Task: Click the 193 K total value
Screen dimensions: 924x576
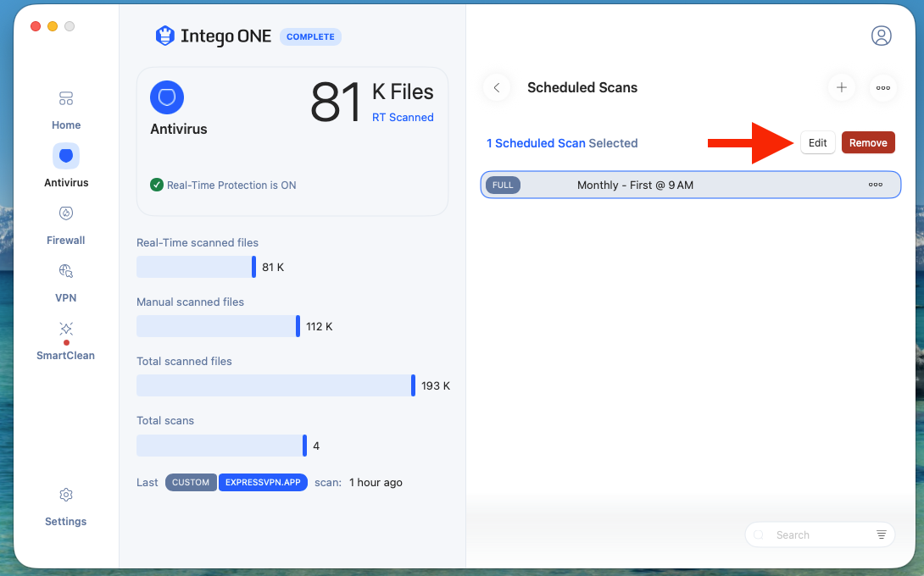Action: (436, 385)
